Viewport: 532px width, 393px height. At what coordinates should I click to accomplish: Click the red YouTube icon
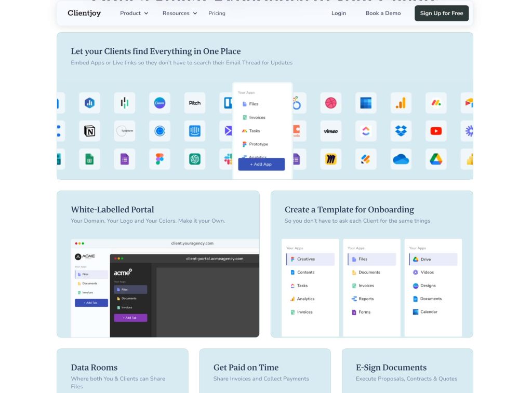coord(436,131)
